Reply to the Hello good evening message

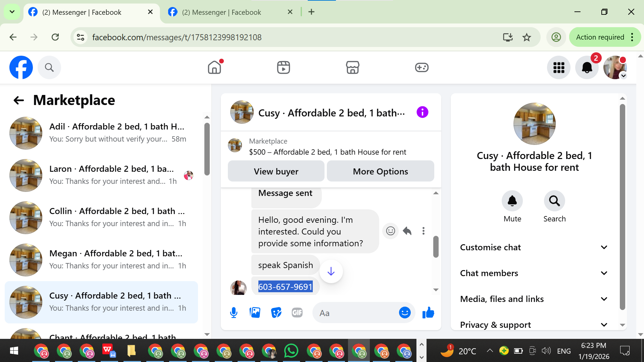point(407,231)
